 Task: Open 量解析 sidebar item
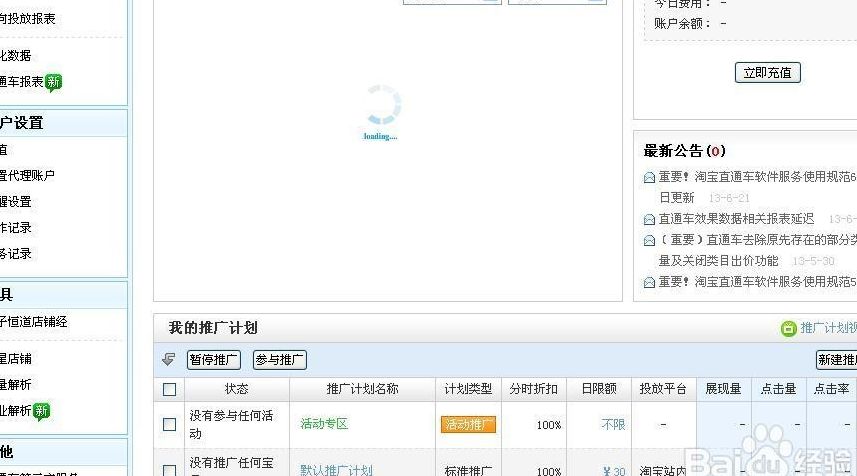(15, 385)
